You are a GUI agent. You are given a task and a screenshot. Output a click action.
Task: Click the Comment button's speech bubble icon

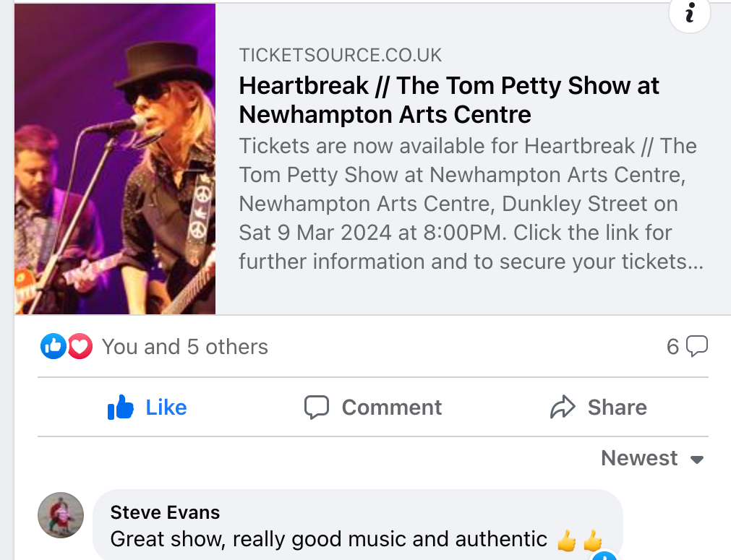(x=317, y=408)
